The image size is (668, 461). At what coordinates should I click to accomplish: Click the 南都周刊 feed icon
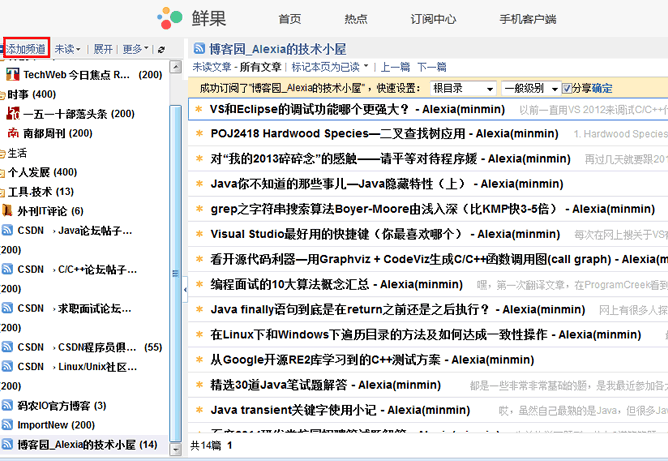pos(13,133)
